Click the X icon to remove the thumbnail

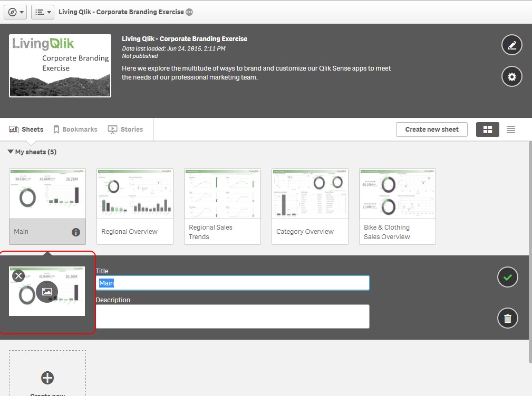[x=18, y=275]
